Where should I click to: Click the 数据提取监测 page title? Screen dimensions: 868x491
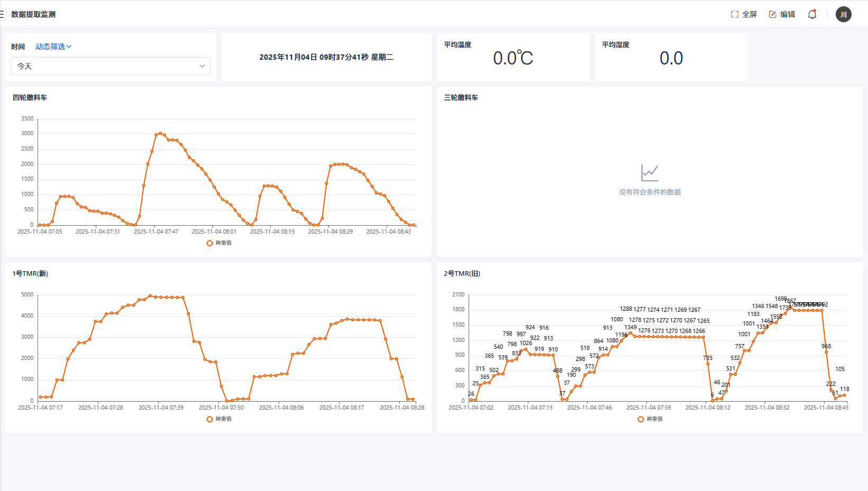pos(33,14)
